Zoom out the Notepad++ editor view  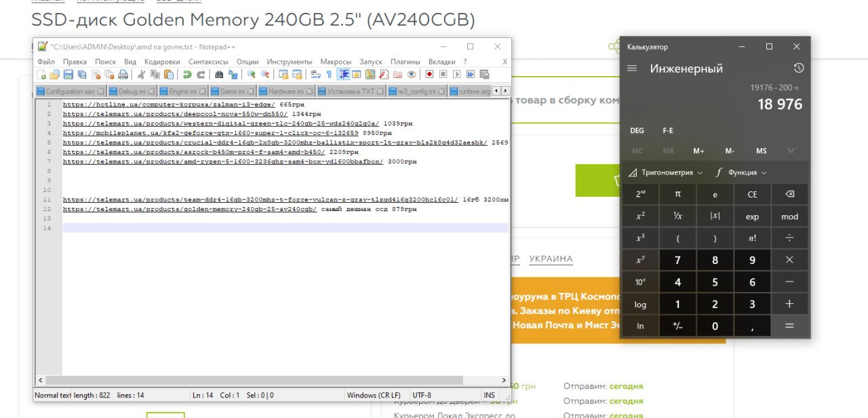click(264, 75)
